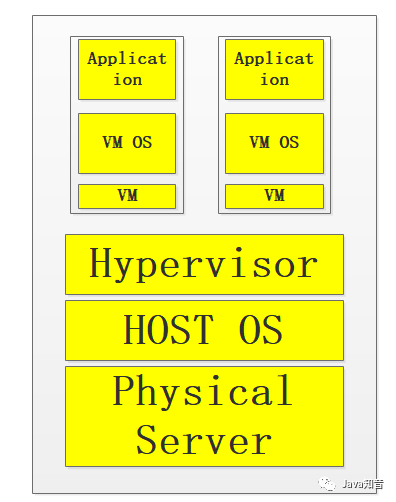396x502 pixels.
Task: Click the Application box in the right VM
Action: 274,69
